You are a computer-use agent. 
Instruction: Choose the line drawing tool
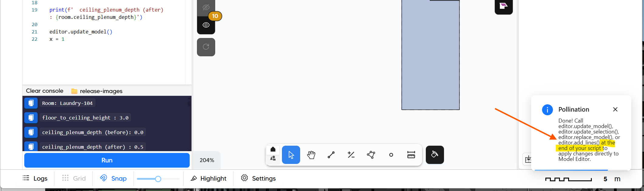[x=331, y=155]
